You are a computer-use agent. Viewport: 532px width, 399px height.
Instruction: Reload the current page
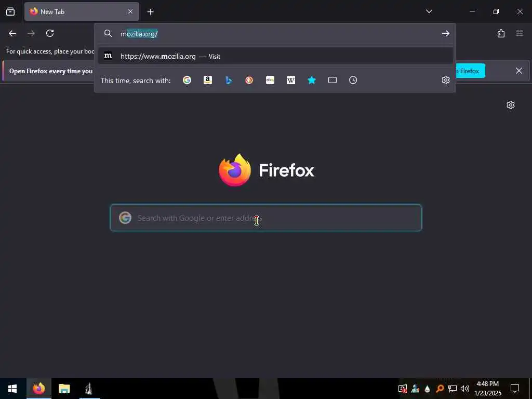coord(50,33)
